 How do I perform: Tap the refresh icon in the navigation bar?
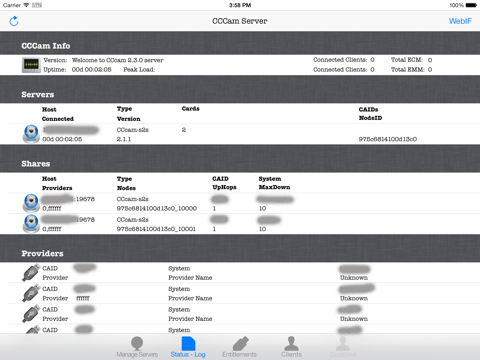click(14, 21)
